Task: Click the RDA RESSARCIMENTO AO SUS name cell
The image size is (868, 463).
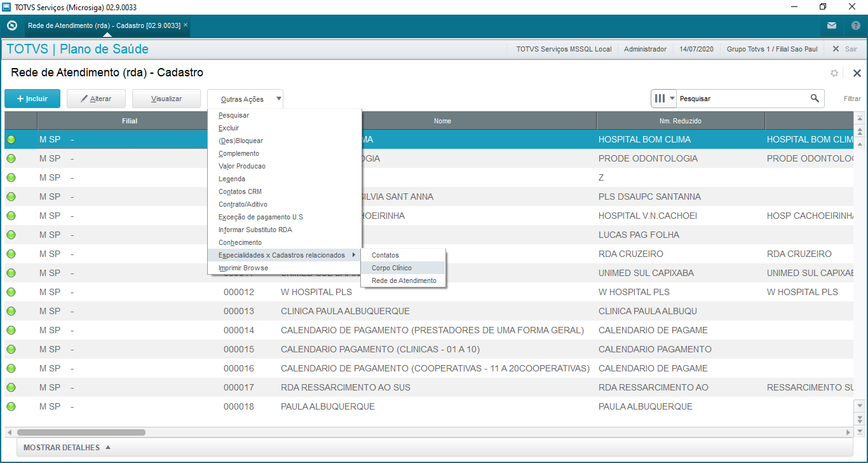Action: pyautogui.click(x=346, y=387)
